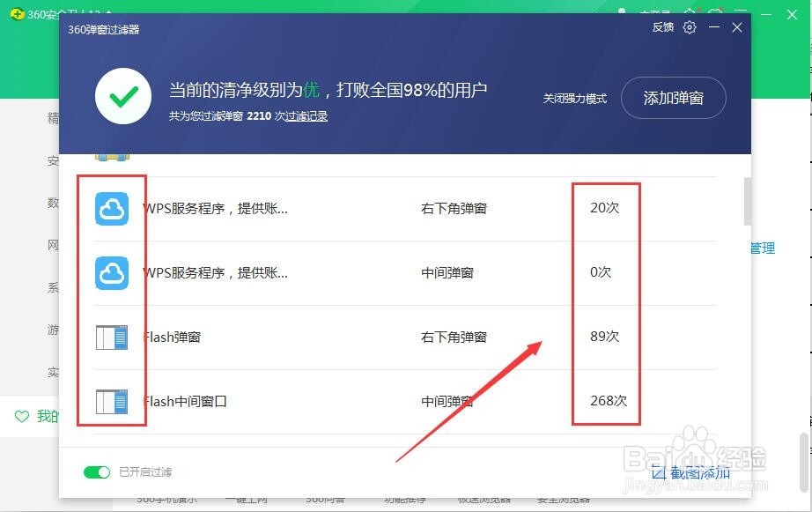This screenshot has height=512, width=812.
Task: Click the 89次 count value
Action: coord(605,337)
